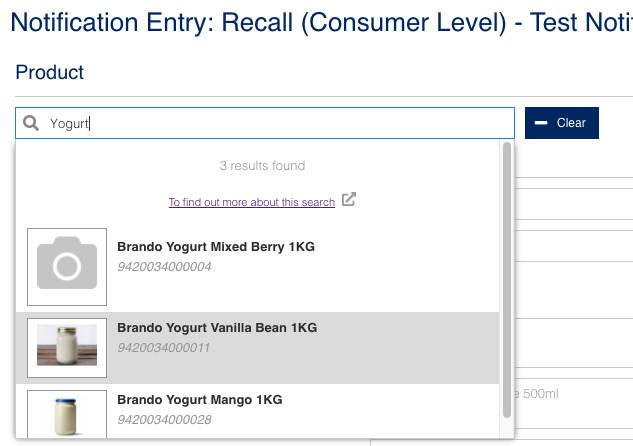
Task: Click the camera placeholder image for Mixed Berry
Action: click(x=67, y=267)
